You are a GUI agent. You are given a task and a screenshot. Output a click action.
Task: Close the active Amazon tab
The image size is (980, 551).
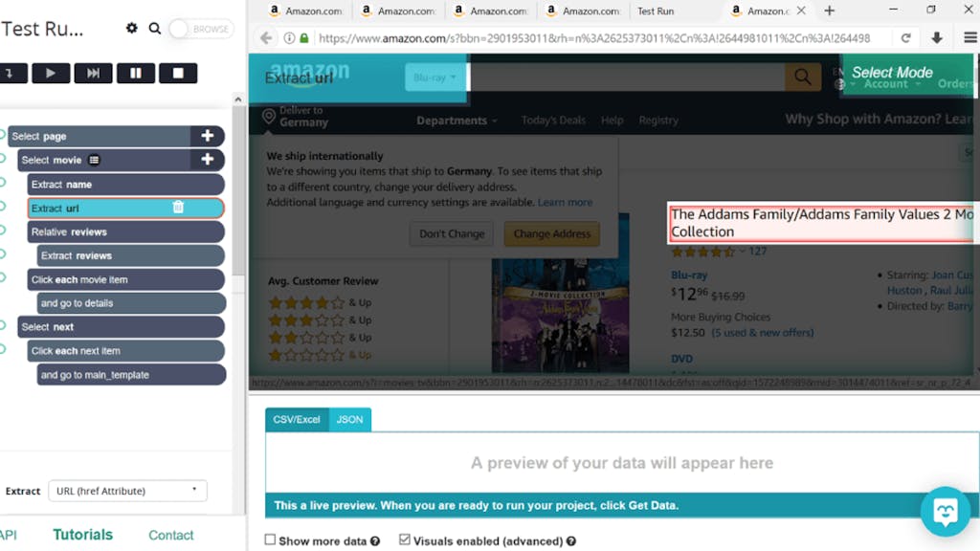click(801, 11)
